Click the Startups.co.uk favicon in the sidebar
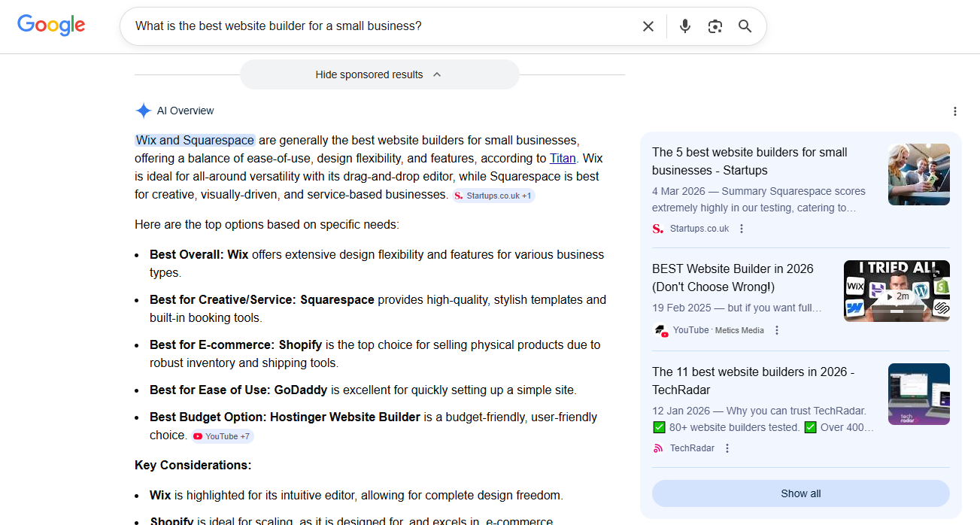 point(657,228)
